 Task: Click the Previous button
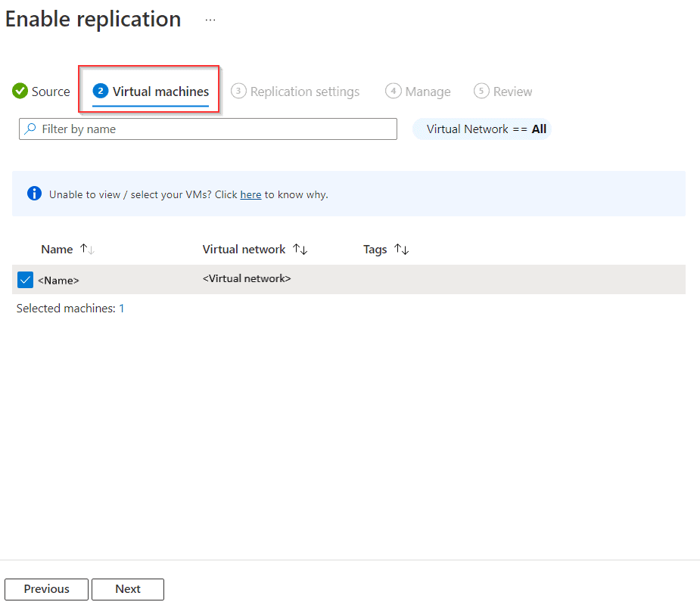point(45,589)
